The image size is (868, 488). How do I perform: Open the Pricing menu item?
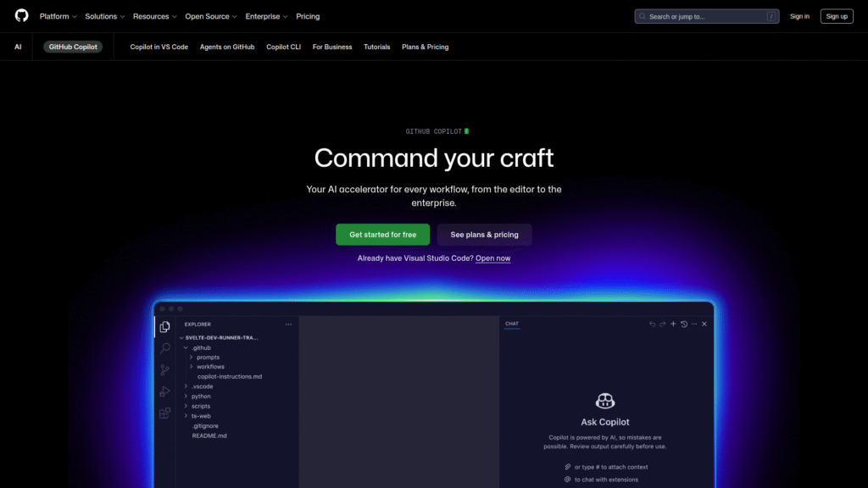(x=308, y=15)
